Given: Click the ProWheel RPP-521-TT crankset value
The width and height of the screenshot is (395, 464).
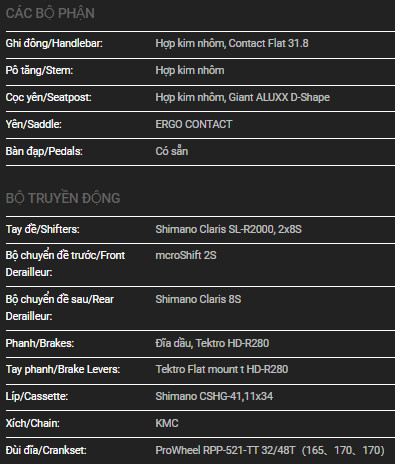Looking at the screenshot, I should coord(270,450).
